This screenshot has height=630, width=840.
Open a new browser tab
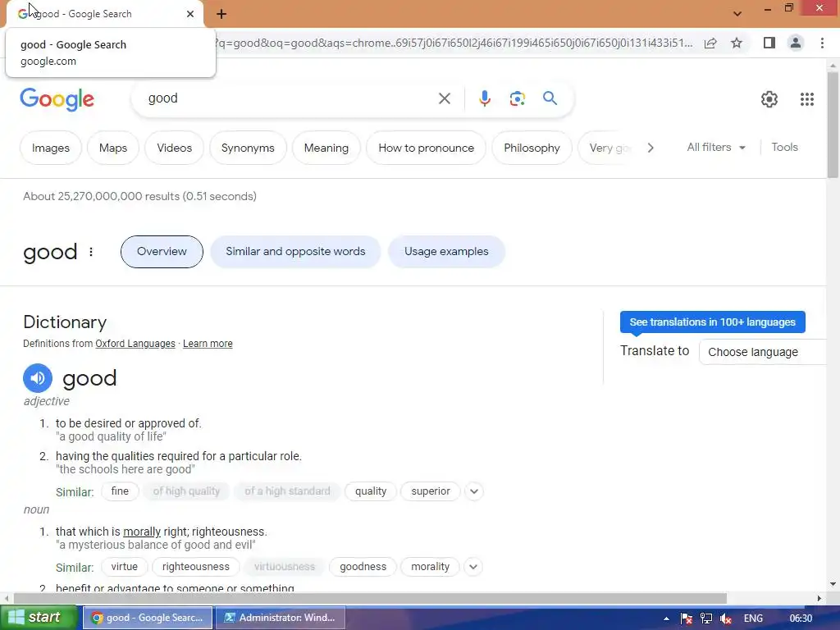[x=221, y=14]
